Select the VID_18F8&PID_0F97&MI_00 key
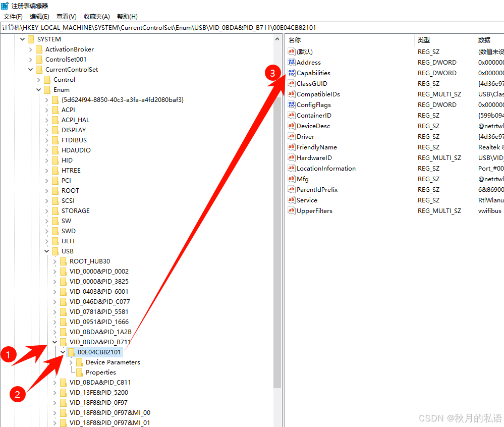Image resolution: width=504 pixels, height=427 pixels. [x=109, y=412]
